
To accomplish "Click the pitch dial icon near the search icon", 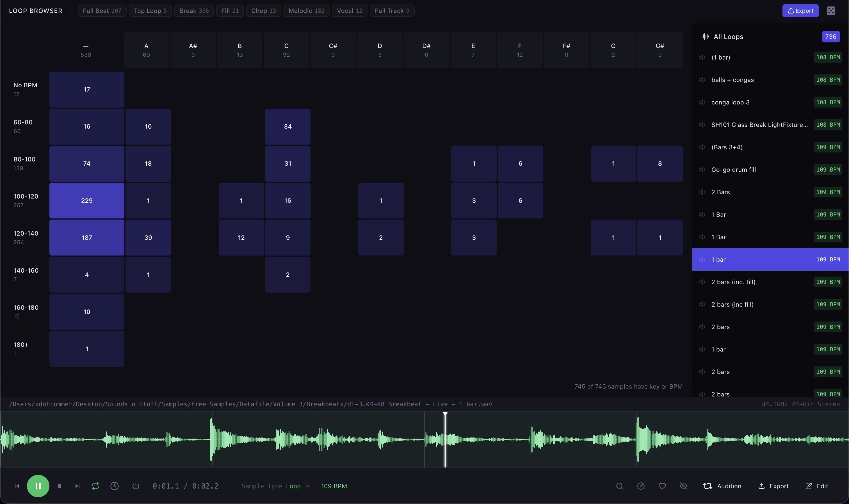I will click(641, 486).
